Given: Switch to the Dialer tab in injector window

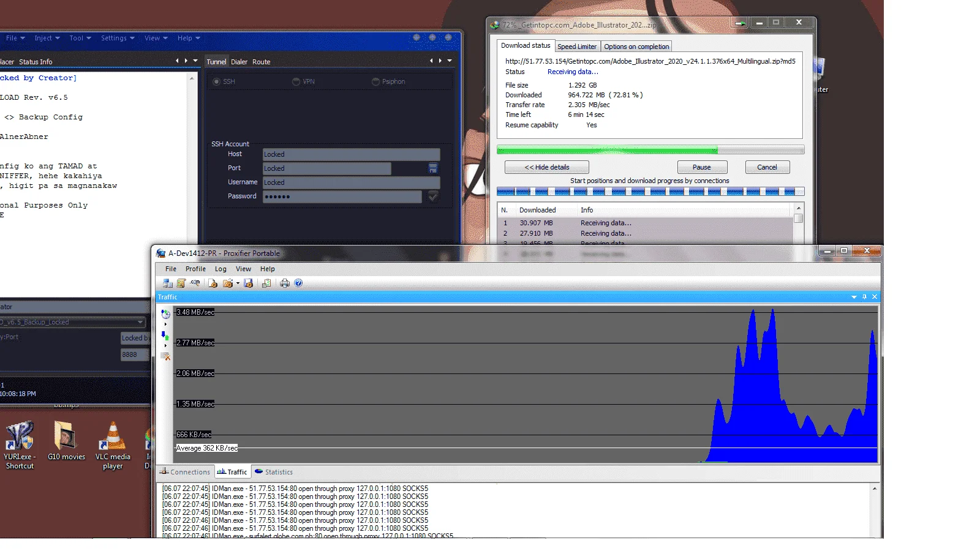Looking at the screenshot, I should point(239,62).
